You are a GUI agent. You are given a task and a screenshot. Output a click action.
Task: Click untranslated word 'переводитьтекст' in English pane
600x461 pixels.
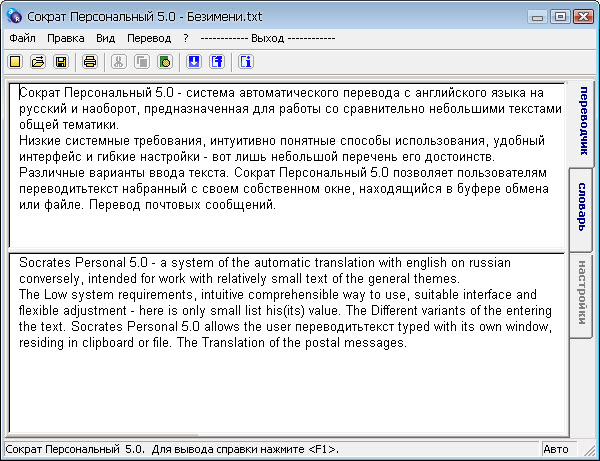pyautogui.click(x=345, y=327)
